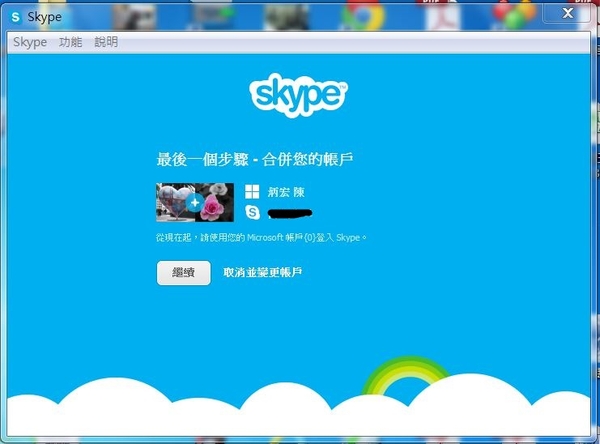Click the small Skype account icon
The height and width of the screenshot is (444, 600).
(x=252, y=212)
